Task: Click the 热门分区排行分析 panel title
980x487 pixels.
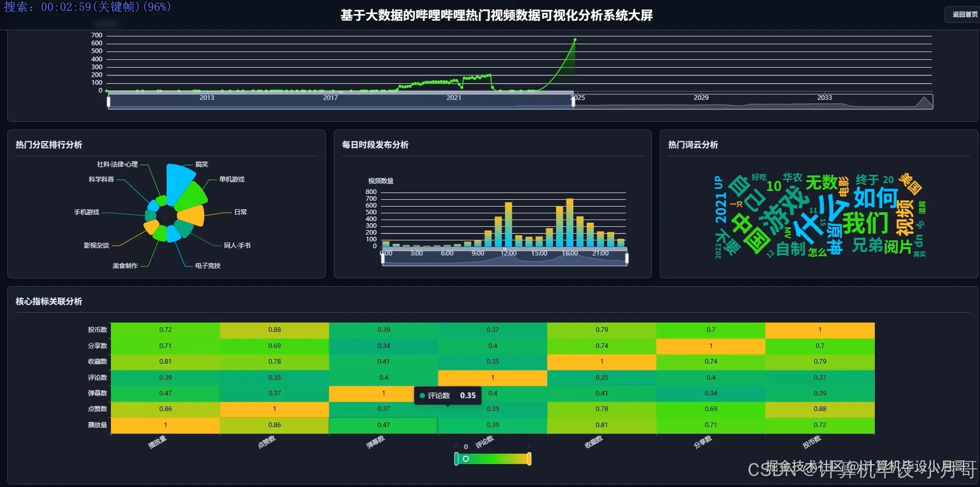Action: tap(49, 145)
